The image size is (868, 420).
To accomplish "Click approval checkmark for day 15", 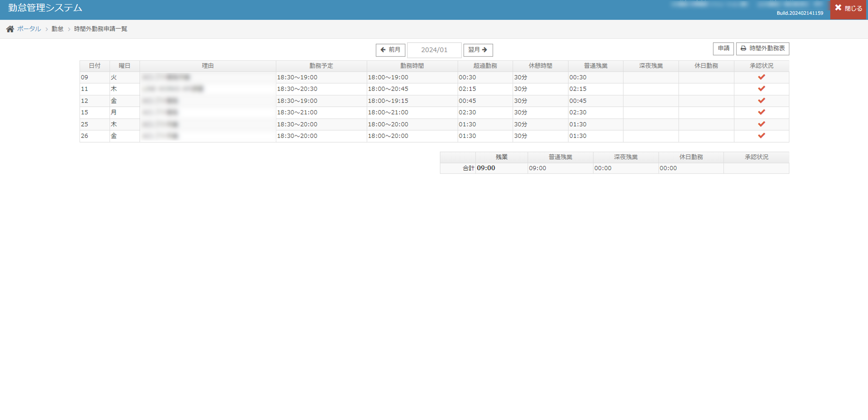I will [x=762, y=112].
